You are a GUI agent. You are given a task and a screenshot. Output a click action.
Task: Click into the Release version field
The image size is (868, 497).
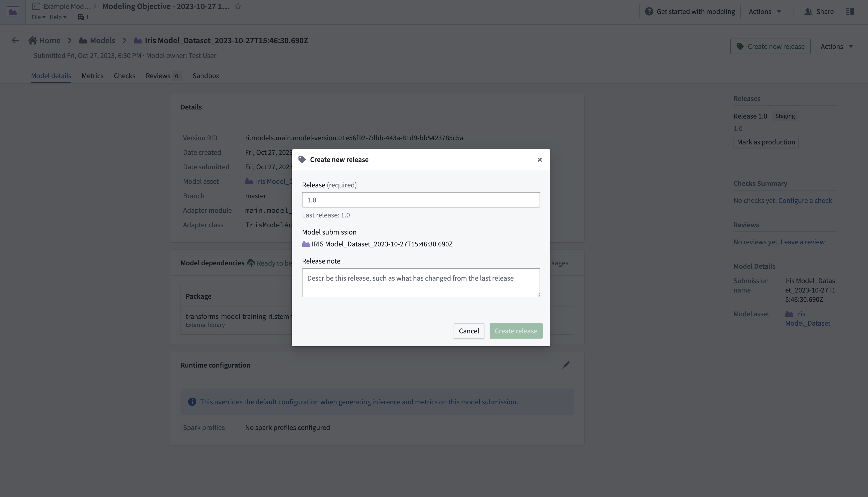point(421,200)
